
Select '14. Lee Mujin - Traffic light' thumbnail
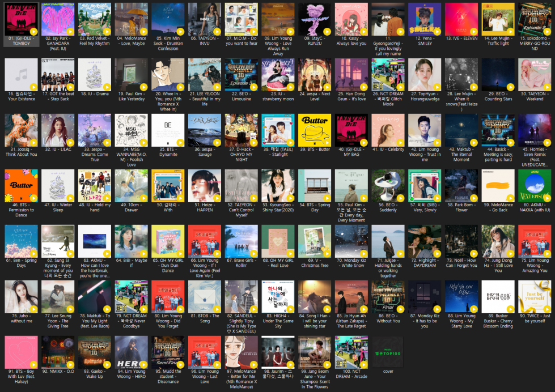(x=498, y=19)
